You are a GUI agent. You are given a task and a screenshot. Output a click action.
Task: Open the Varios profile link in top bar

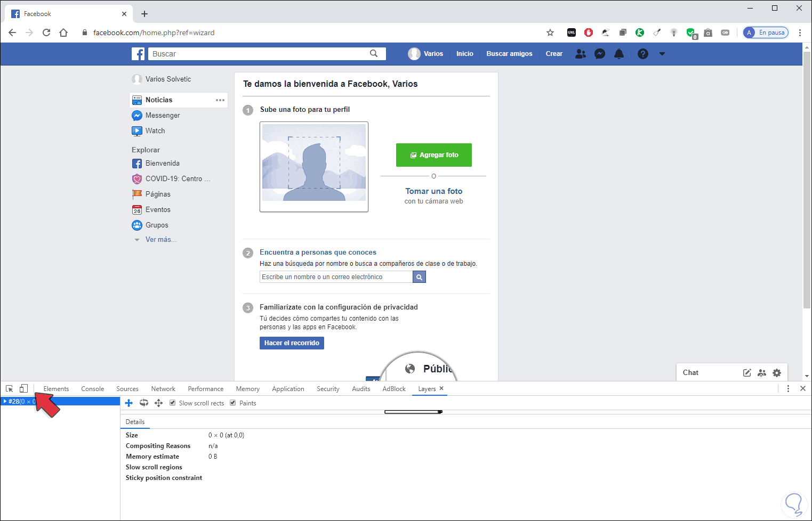(426, 54)
